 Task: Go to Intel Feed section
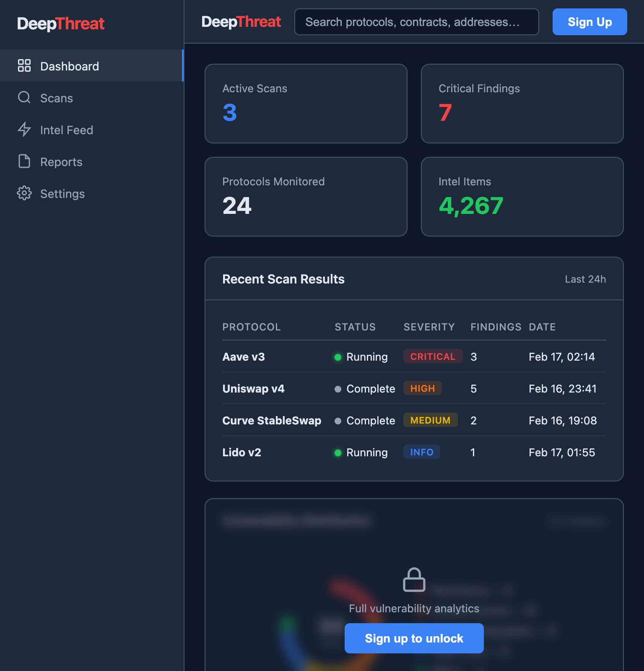[x=66, y=130]
